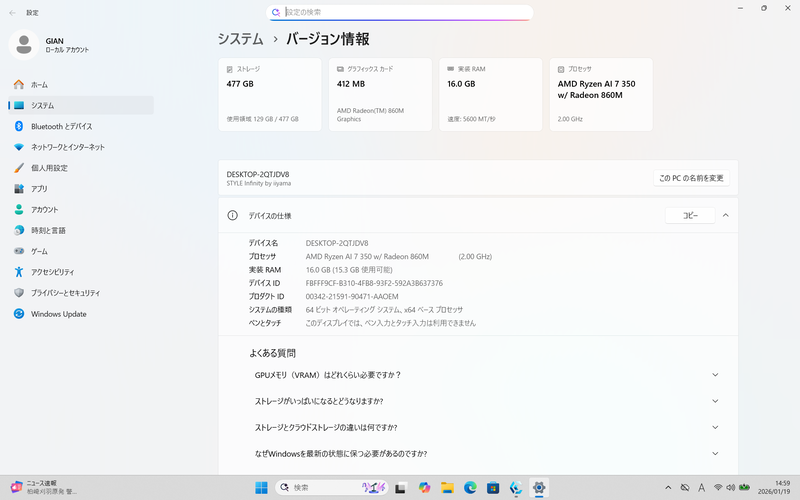
Task: Click battery icon in system tray
Action: (744, 488)
